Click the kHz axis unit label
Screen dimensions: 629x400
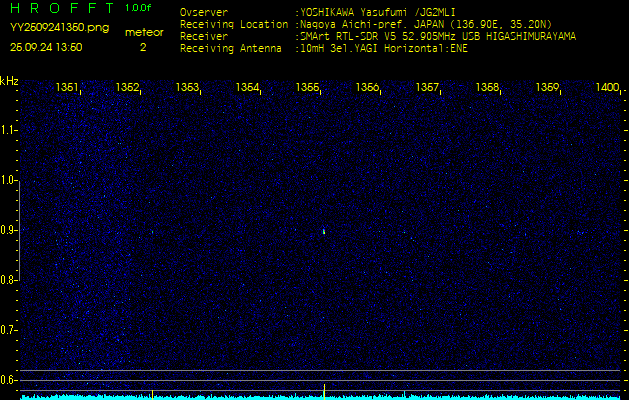[x=9, y=80]
